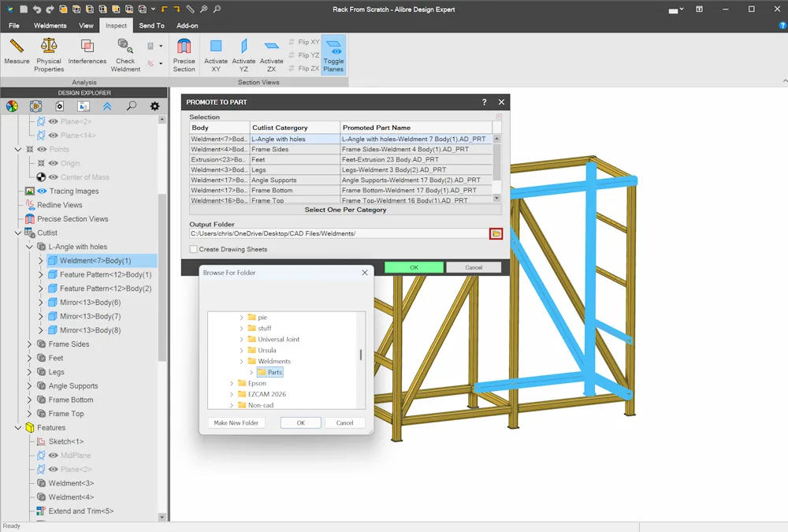Toggle visibility eye for Points
The image size is (788, 532).
click(x=42, y=149)
